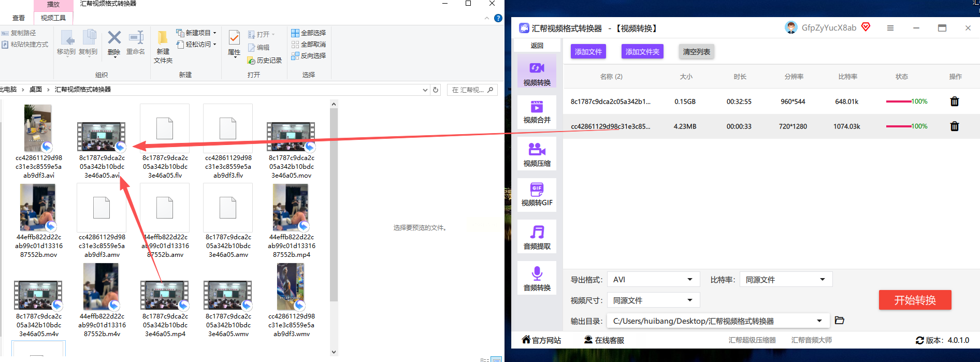Open the 官方网站 link
This screenshot has height=362, width=980.
click(541, 340)
